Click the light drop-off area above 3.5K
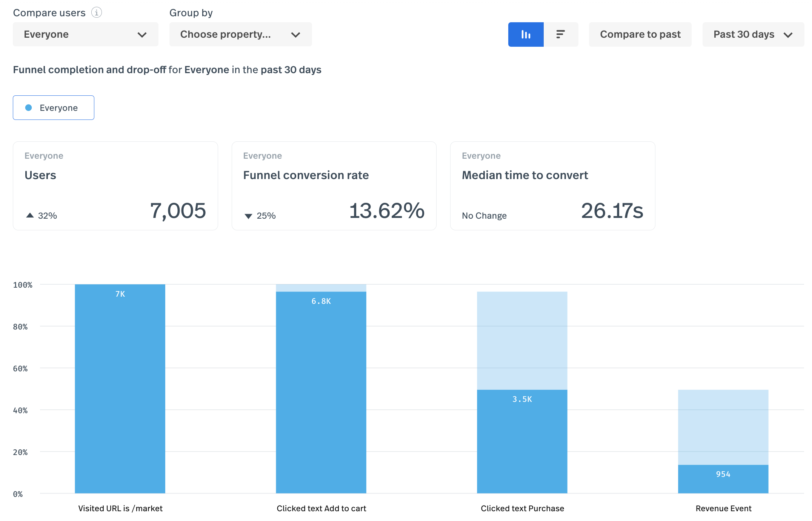 point(522,340)
